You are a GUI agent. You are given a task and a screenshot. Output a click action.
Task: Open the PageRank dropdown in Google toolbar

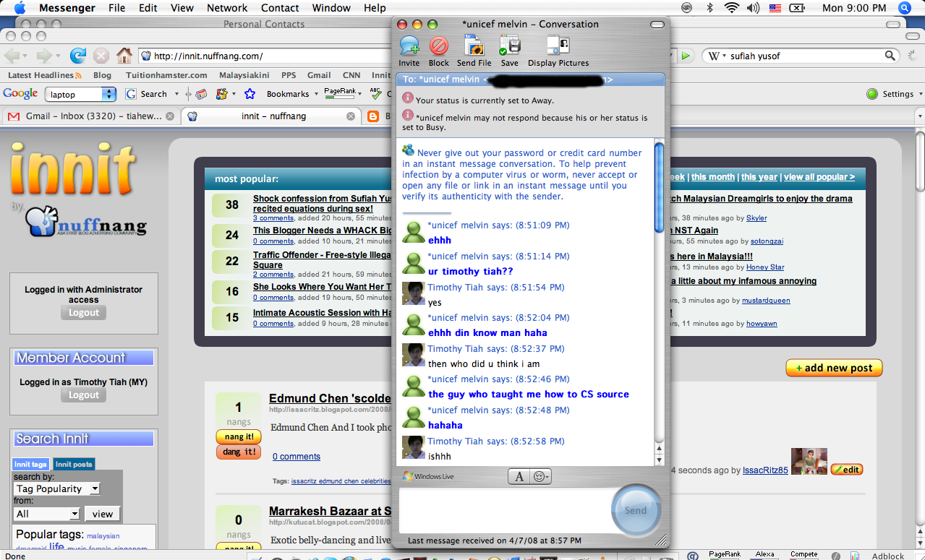click(344, 93)
